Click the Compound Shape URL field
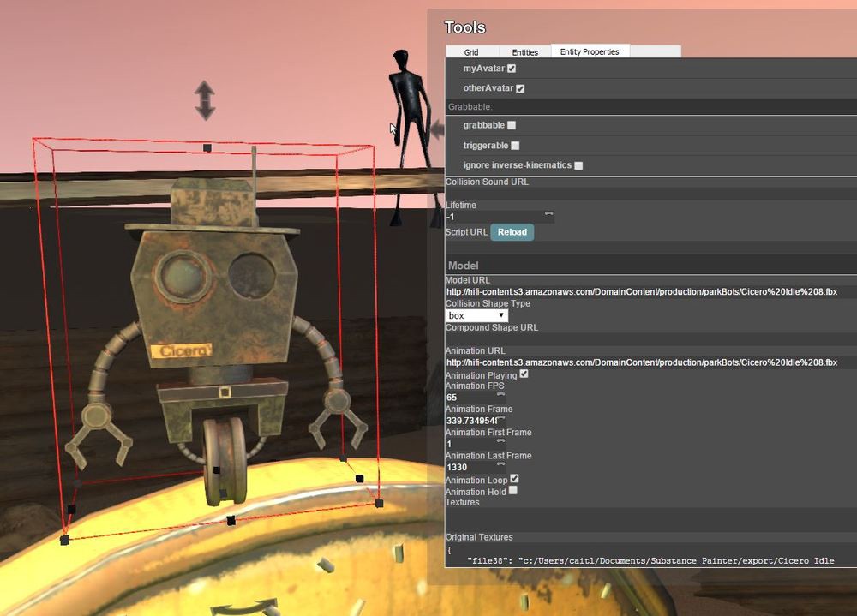857x616 pixels. coord(651,339)
